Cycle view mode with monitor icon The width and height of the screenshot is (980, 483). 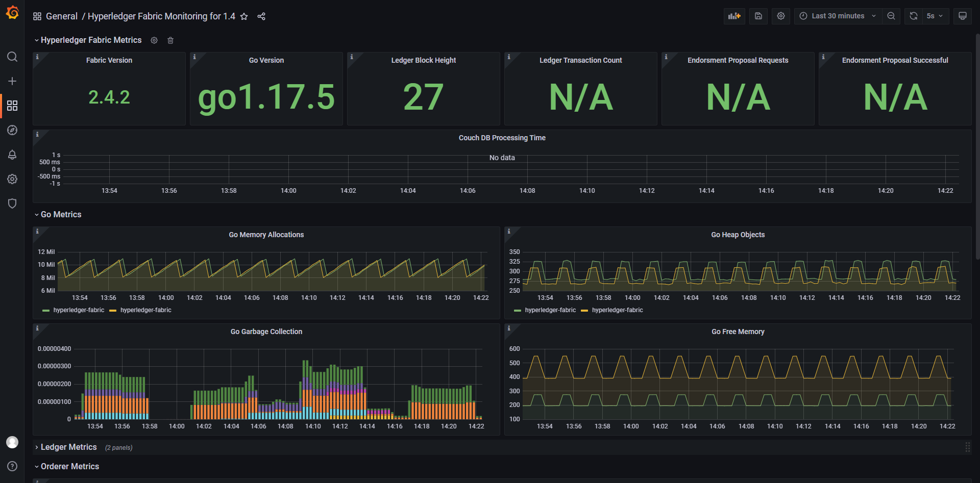tap(963, 16)
